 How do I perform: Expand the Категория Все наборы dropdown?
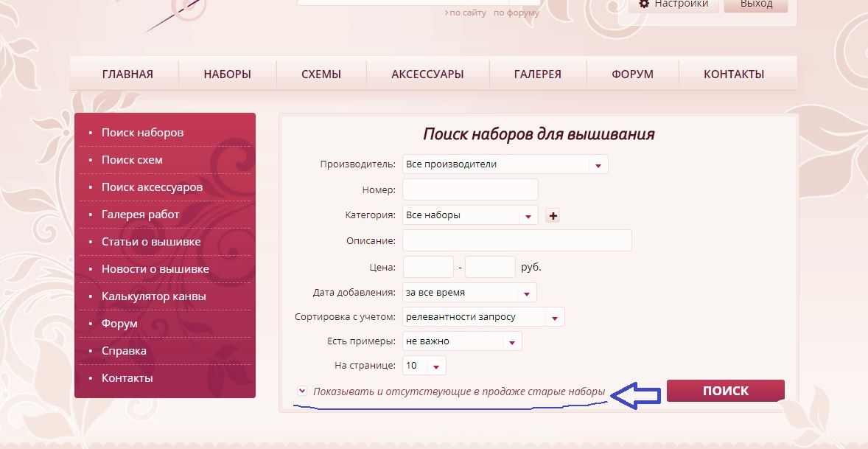click(470, 215)
